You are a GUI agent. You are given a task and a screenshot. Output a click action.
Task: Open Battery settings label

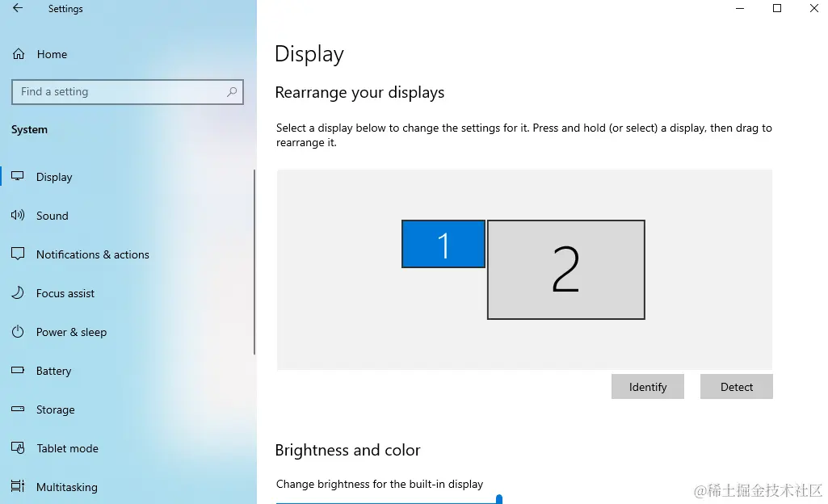pos(53,371)
